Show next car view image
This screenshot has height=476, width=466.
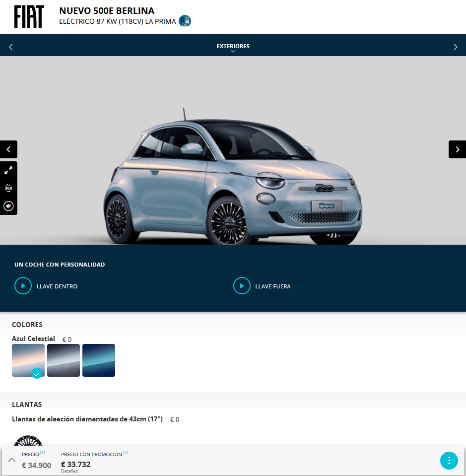coord(457,149)
